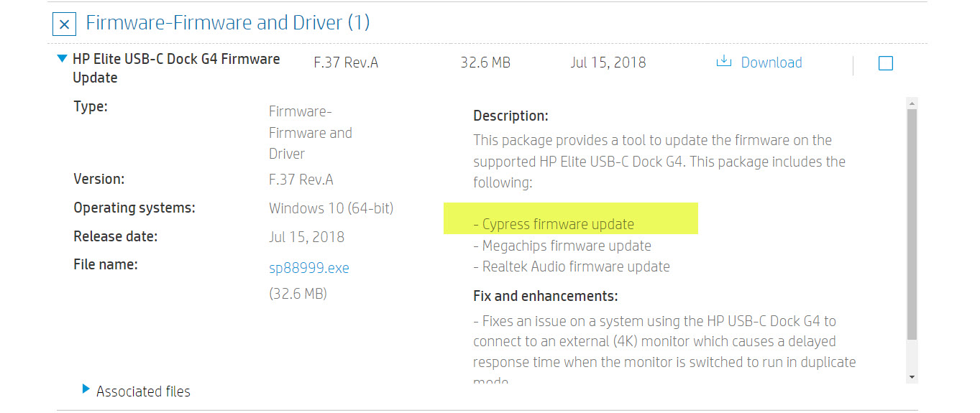Image resolution: width=980 pixels, height=413 pixels.
Task: Click the download arrow icon
Action: [723, 62]
